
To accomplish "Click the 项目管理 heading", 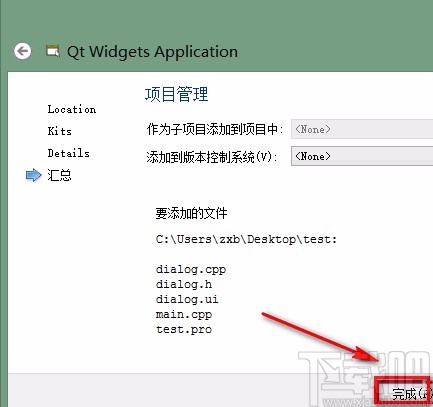I will (177, 94).
